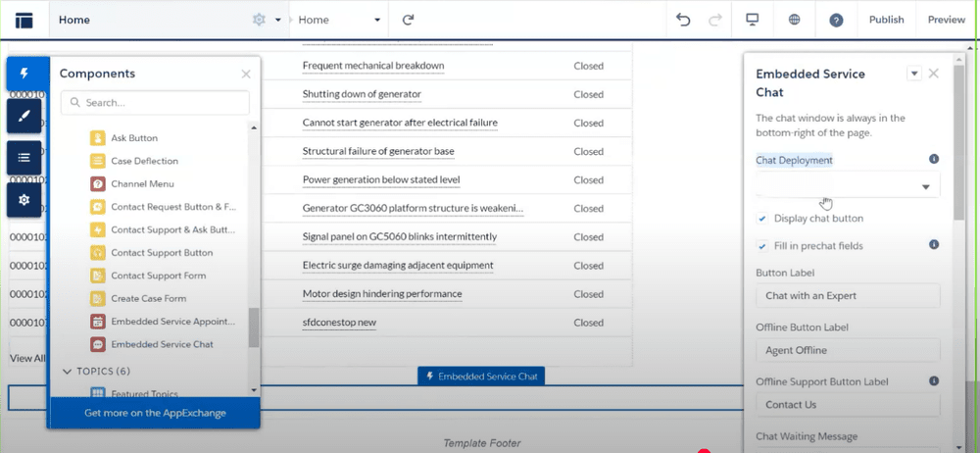This screenshot has height=453, width=980.
Task: Click the Chat Deployment info icon
Action: 934,159
